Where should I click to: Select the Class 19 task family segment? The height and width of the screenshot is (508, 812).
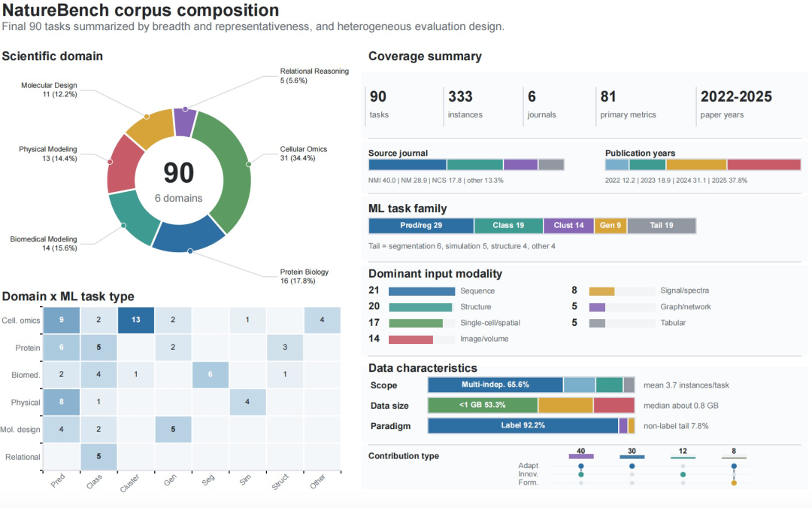508,226
